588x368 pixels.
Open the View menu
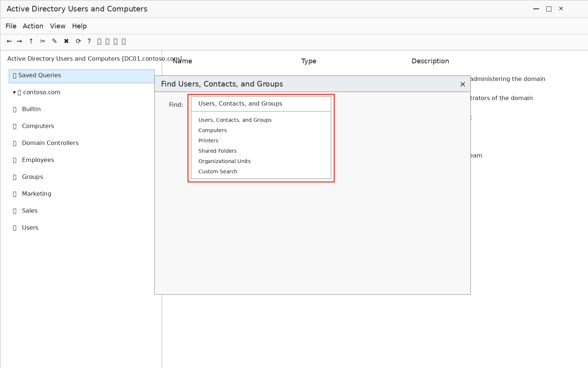[x=58, y=26]
